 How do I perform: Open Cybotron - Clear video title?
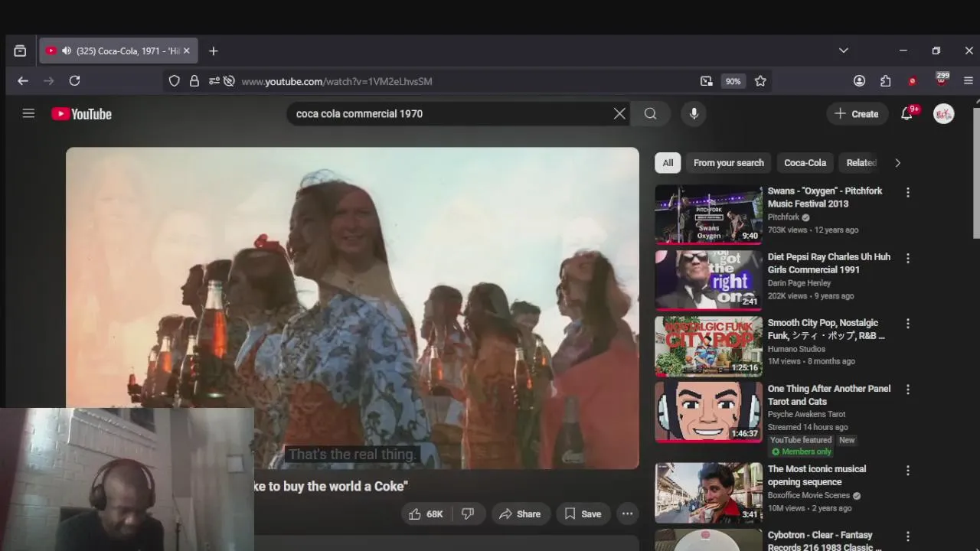click(x=825, y=540)
